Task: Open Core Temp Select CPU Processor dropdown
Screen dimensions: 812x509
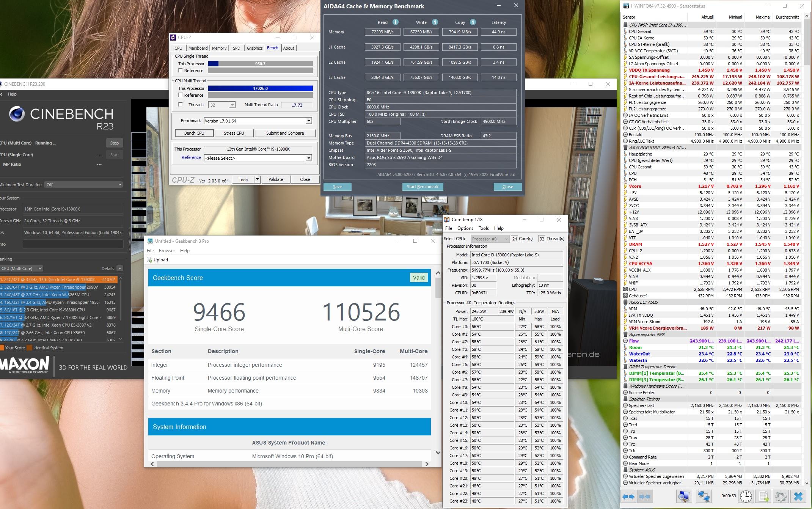Action: click(490, 239)
